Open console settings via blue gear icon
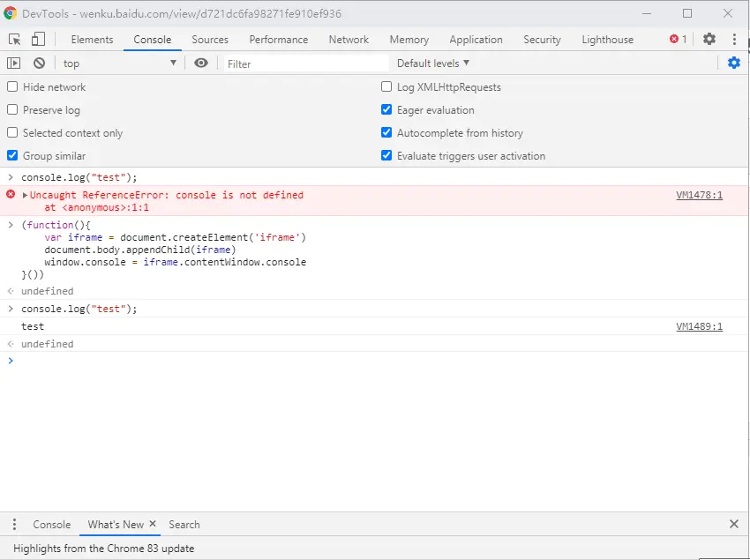 [733, 63]
